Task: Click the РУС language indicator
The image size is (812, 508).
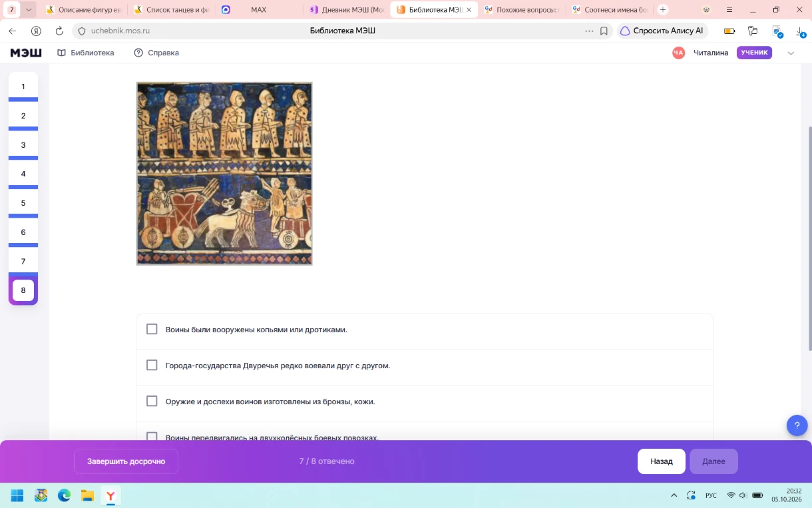Action: pos(711,495)
